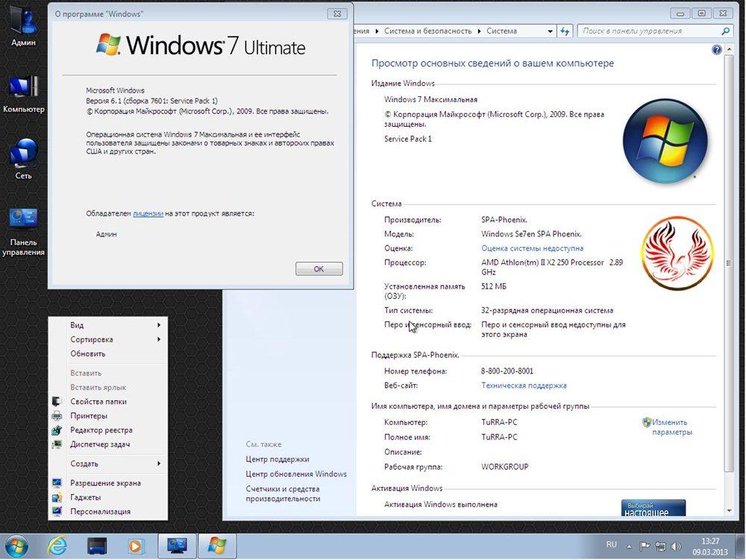Image resolution: width=746 pixels, height=560 pixels.
Task: Choose Редактор реестра from the context menu
Action: [x=101, y=430]
